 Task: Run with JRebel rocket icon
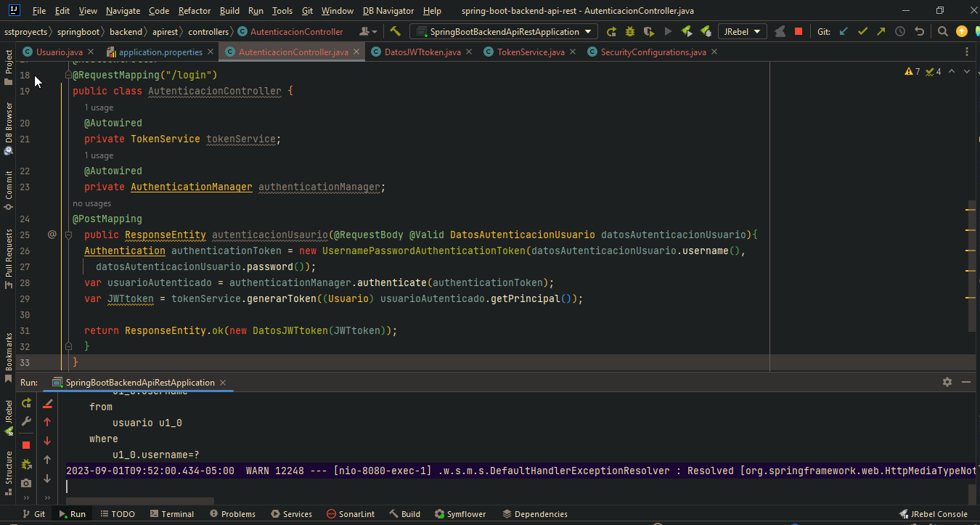(x=687, y=31)
